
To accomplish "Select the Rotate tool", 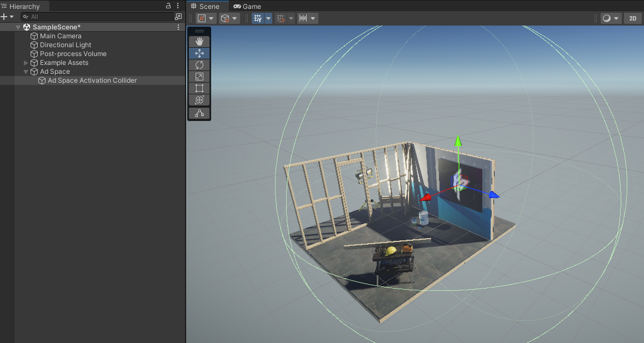I will pos(199,65).
